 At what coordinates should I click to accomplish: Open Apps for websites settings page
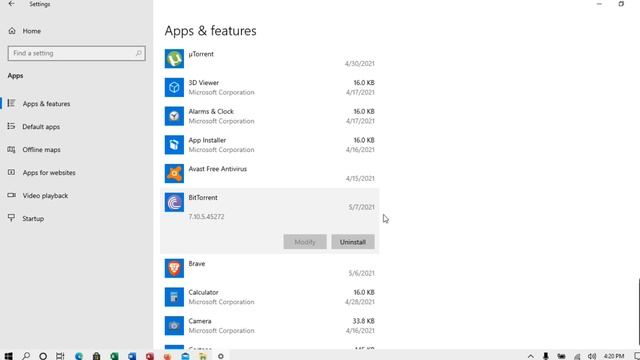(x=49, y=173)
